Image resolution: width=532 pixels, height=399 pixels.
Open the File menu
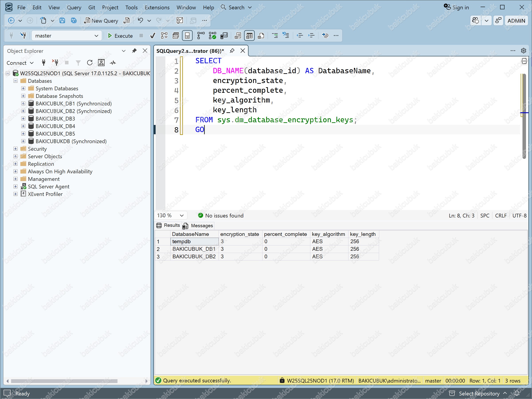[x=21, y=8]
